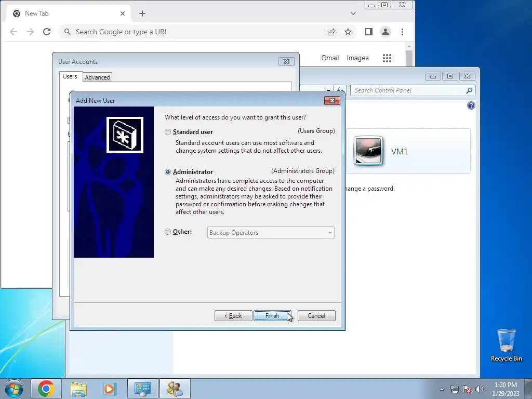Open the Recycle Bin desktop icon
This screenshot has width=532, height=399.
tap(506, 345)
